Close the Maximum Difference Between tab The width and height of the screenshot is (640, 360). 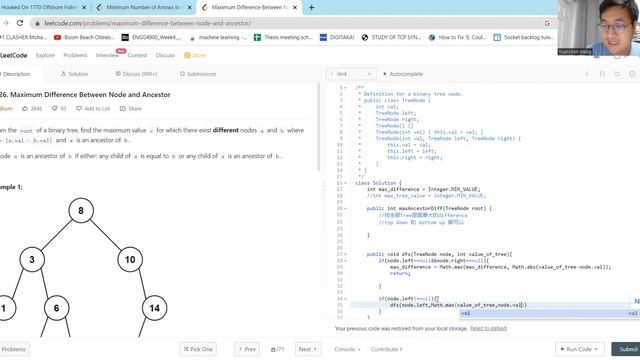click(x=295, y=7)
